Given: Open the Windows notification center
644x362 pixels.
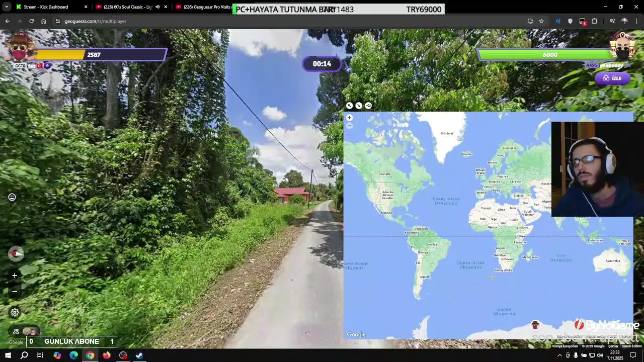Looking at the screenshot, I should 633,355.
